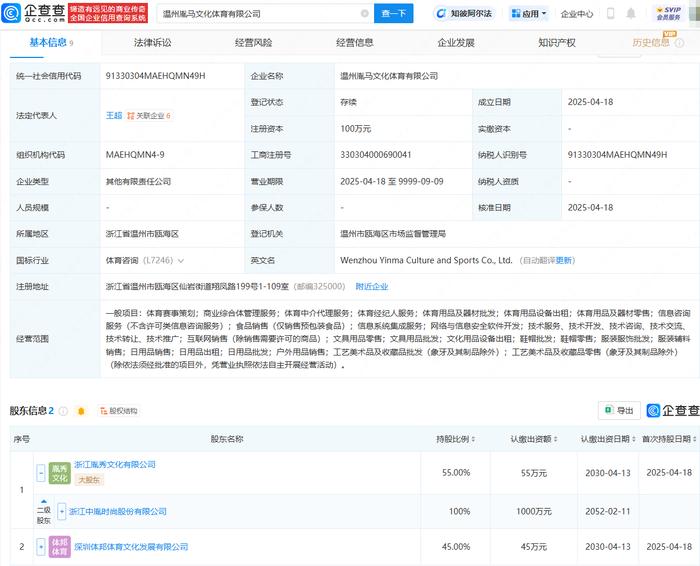The height and width of the screenshot is (566, 700).
Task: Switch to the 基本信息 tab
Action: click(x=51, y=43)
